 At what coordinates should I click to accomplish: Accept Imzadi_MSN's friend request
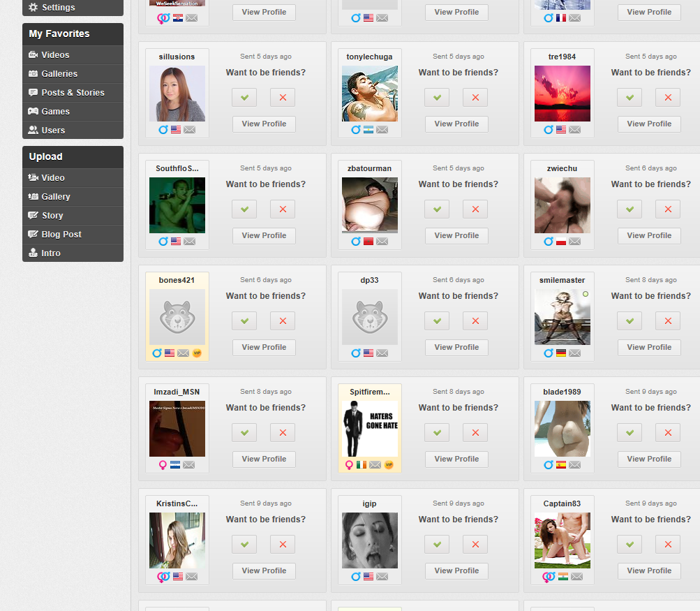click(244, 432)
